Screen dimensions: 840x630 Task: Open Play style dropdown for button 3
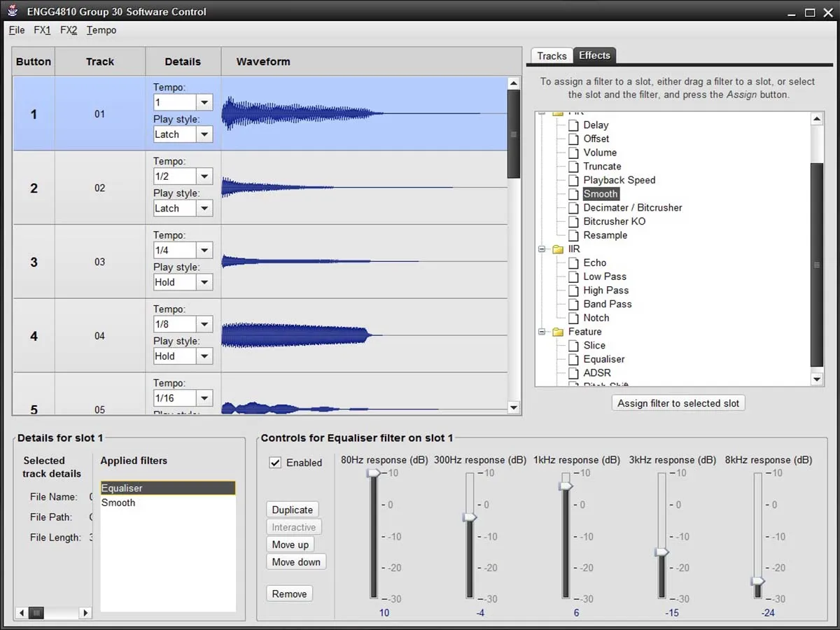pyautogui.click(x=204, y=282)
